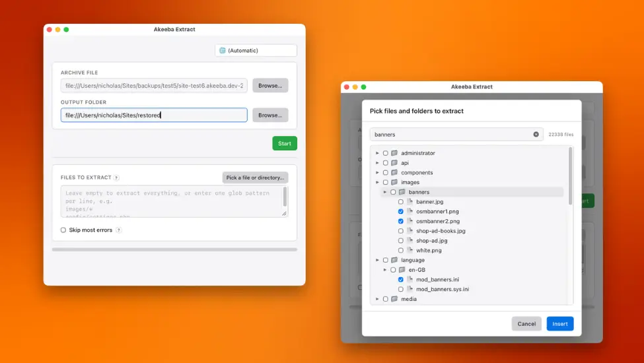This screenshot has height=363, width=644.
Task: Check the administrator folder checkbox
Action: click(x=385, y=153)
